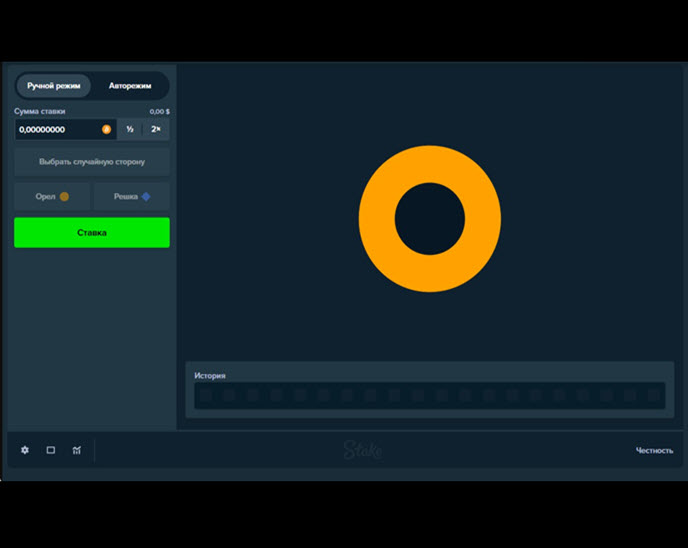Open game settings via gear icon
This screenshot has height=548, width=688.
pyautogui.click(x=25, y=450)
